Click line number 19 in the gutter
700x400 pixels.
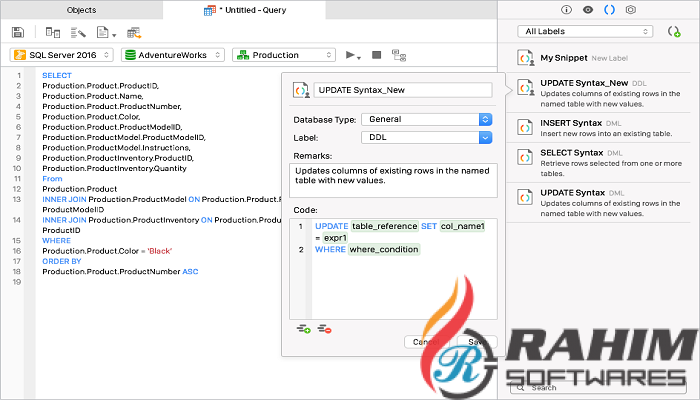[x=17, y=282]
